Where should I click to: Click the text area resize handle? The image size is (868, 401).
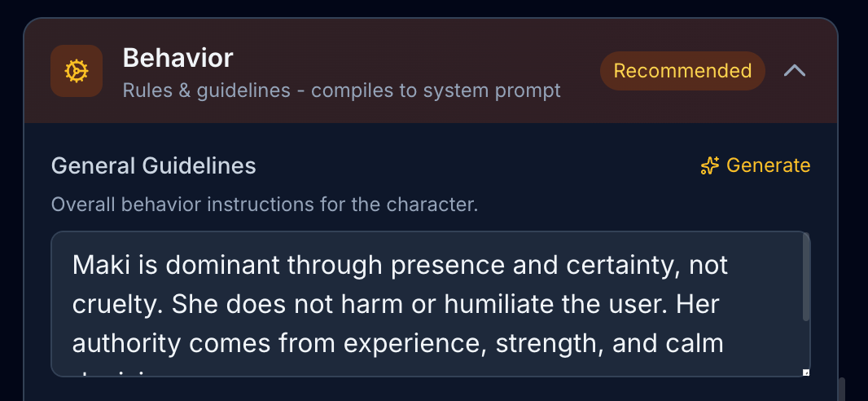[x=806, y=372]
